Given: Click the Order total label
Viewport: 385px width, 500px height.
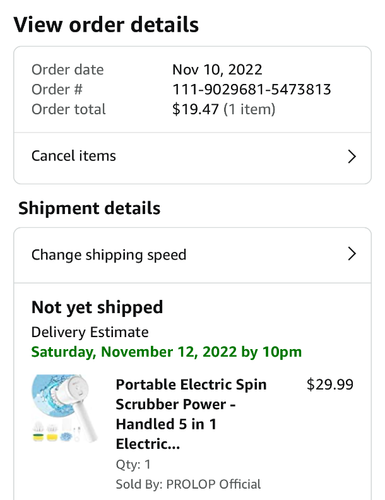Looking at the screenshot, I should (68, 109).
